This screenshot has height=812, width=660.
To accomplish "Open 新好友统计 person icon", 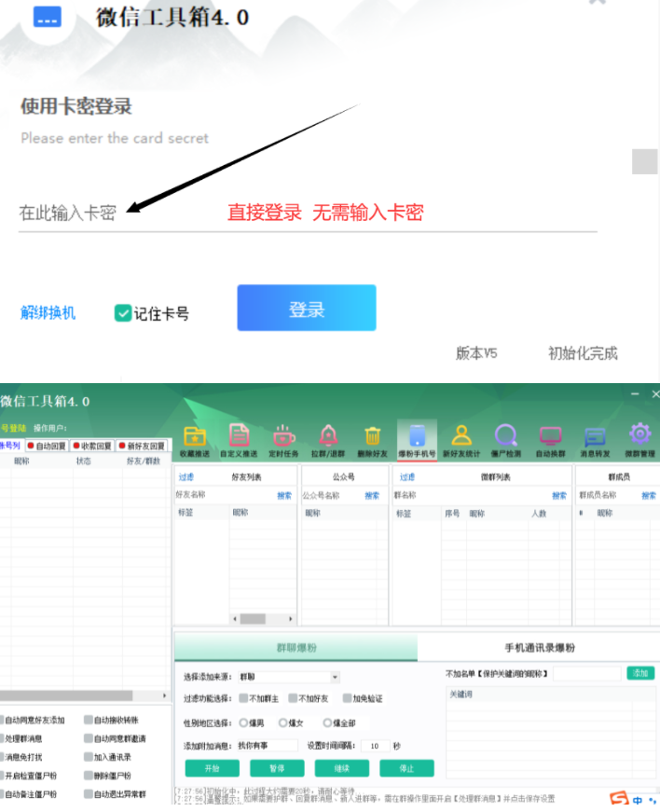I will click(x=461, y=435).
